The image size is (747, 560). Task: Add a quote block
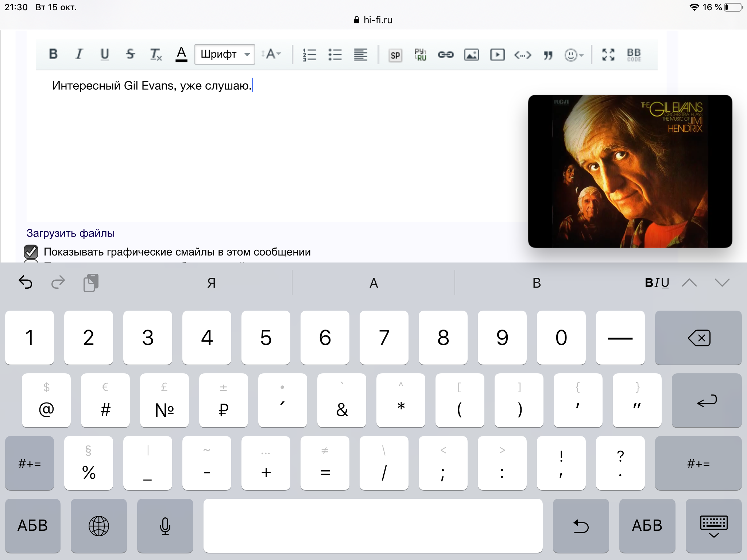coord(548,55)
